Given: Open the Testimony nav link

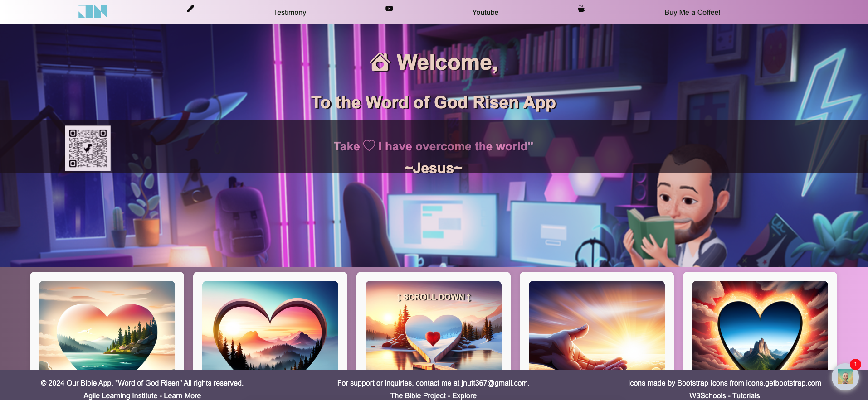Looking at the screenshot, I should tap(290, 12).
